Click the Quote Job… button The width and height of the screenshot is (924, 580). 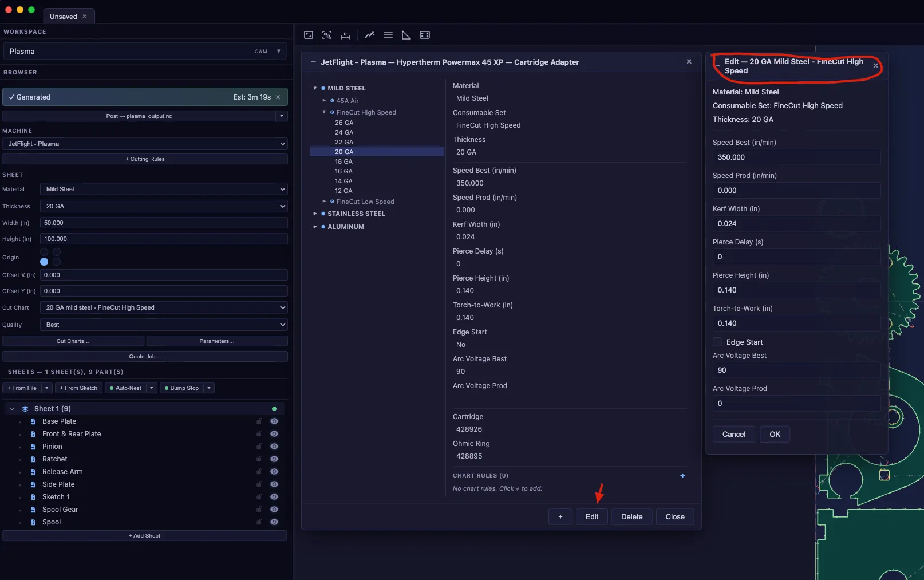click(x=145, y=357)
